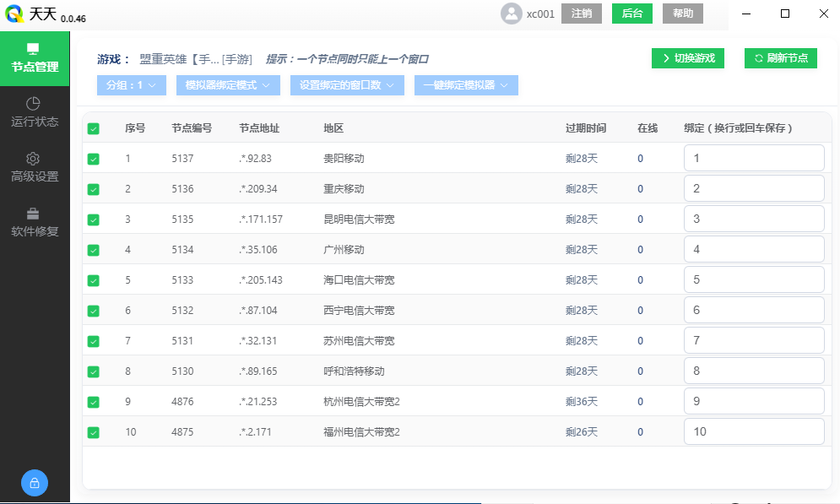Uncheck the checkbox for 福州电信大带宽2 row
This screenshot has height=504, width=840.
94,432
